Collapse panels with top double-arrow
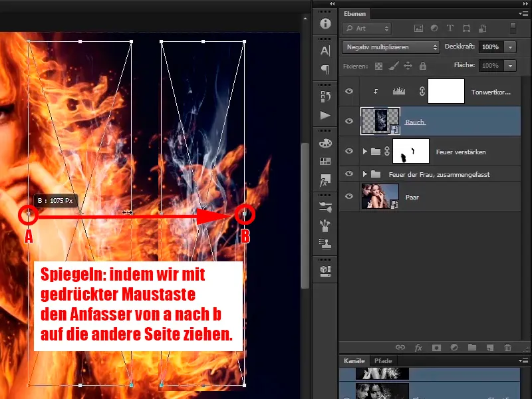The width and height of the screenshot is (532, 399). coord(525,3)
